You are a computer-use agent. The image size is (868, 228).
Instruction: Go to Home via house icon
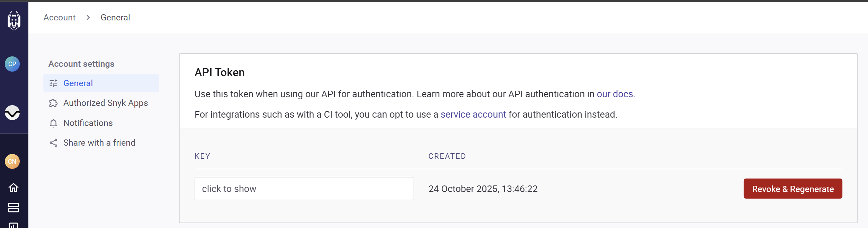pos(14,188)
